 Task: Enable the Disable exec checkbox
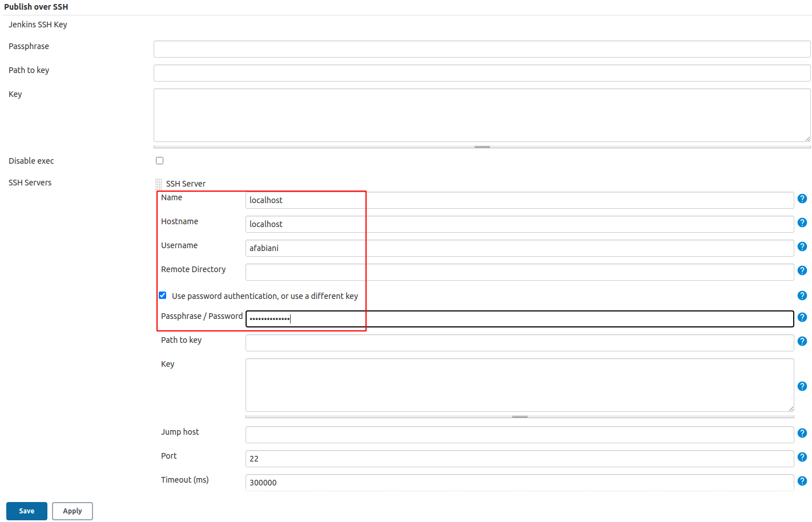tap(160, 161)
